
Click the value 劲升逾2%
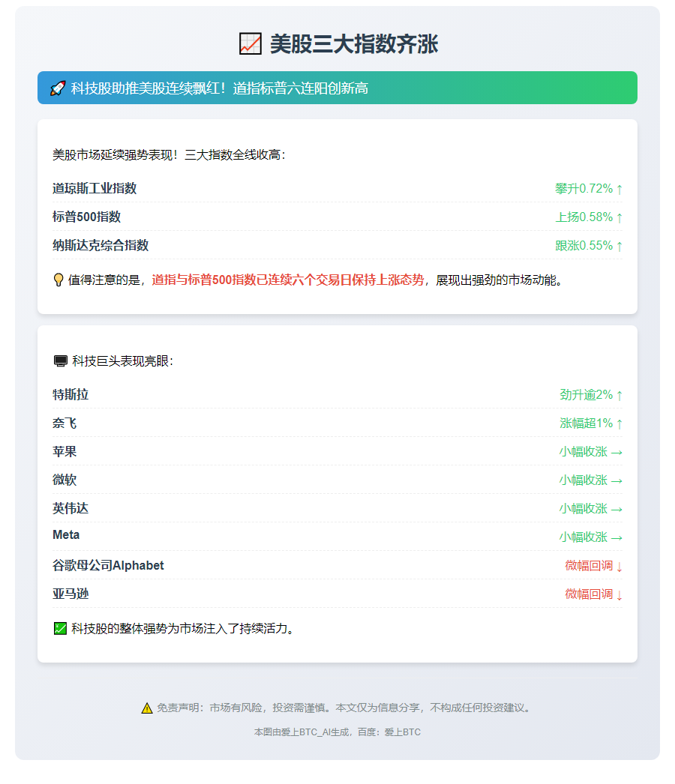pyautogui.click(x=586, y=394)
